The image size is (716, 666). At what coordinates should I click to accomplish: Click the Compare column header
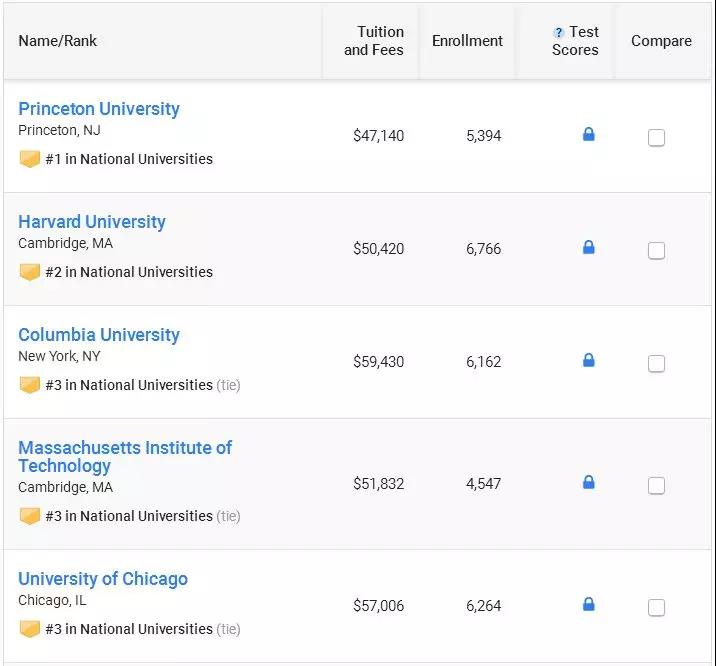661,41
